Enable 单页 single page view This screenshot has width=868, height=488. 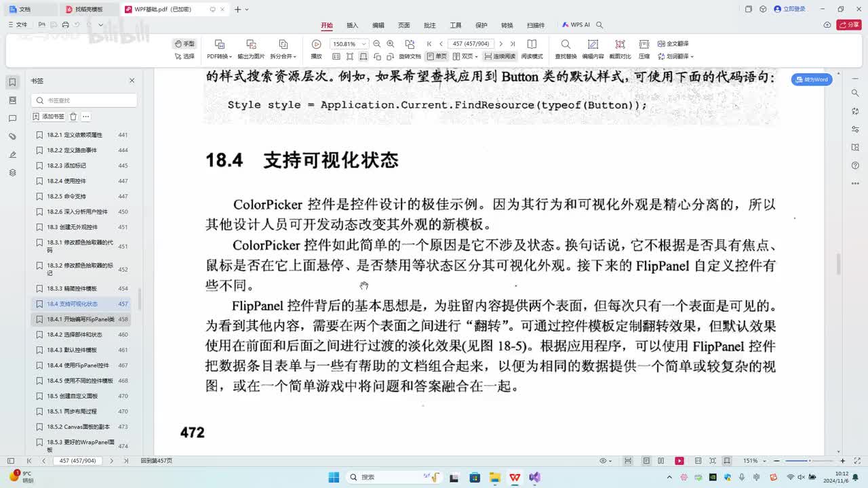(437, 56)
